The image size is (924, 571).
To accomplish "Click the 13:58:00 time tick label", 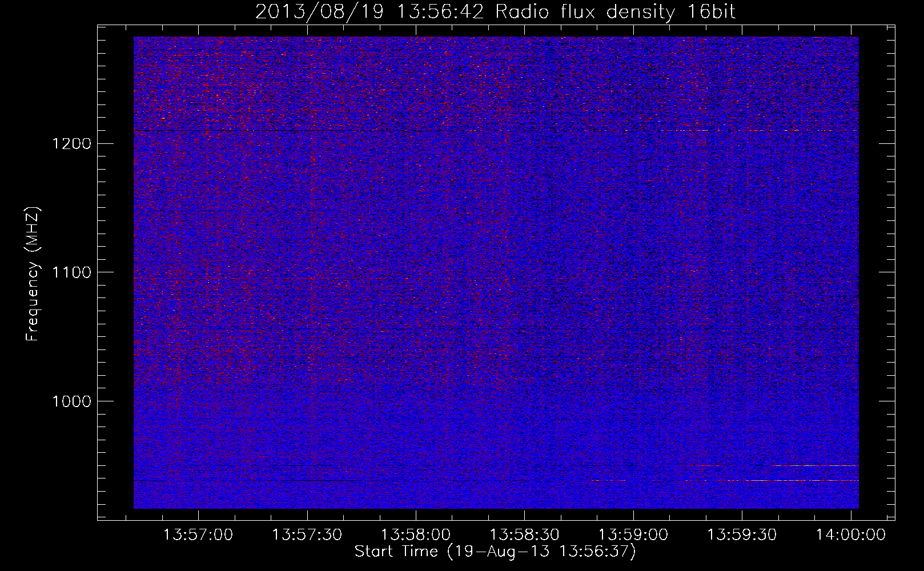I will coord(416,535).
